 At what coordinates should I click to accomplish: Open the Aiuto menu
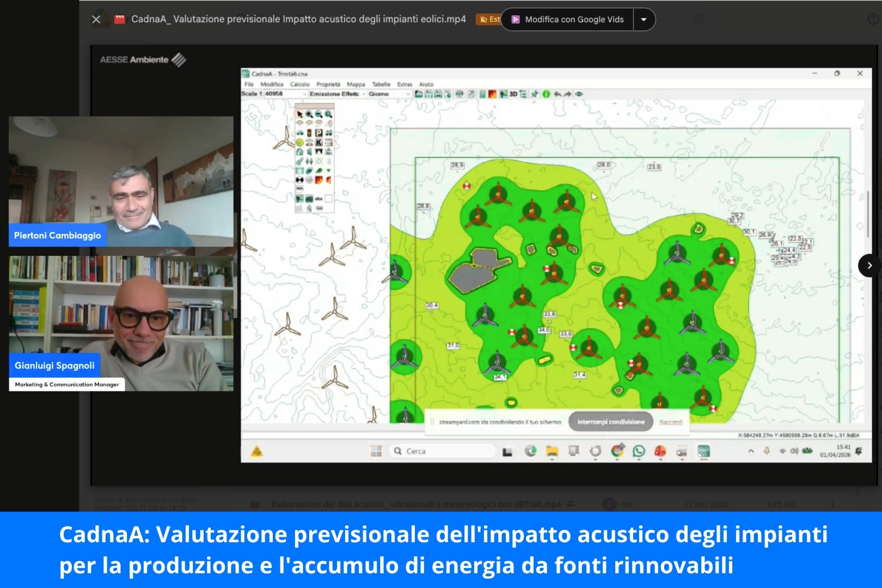point(426,84)
